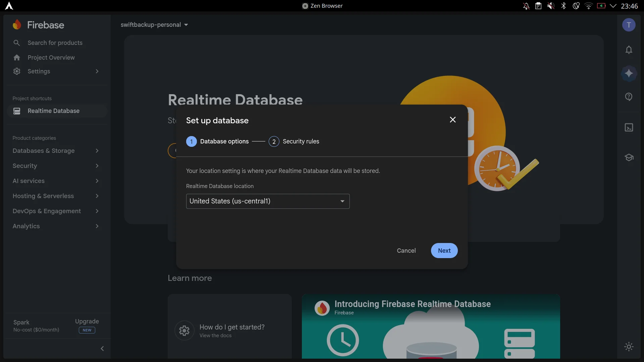Open the user account avatar T
The image size is (644, 362).
click(629, 25)
